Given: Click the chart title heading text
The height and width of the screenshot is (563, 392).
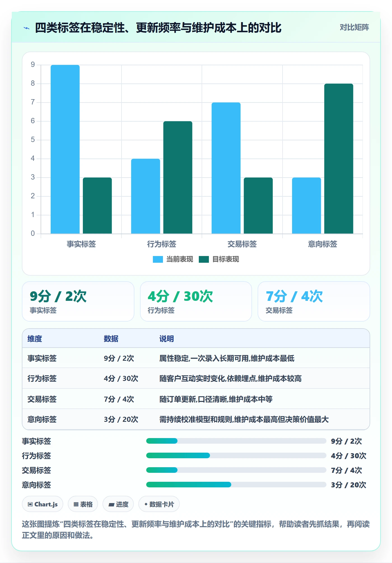Looking at the screenshot, I should pyautogui.click(x=158, y=28).
